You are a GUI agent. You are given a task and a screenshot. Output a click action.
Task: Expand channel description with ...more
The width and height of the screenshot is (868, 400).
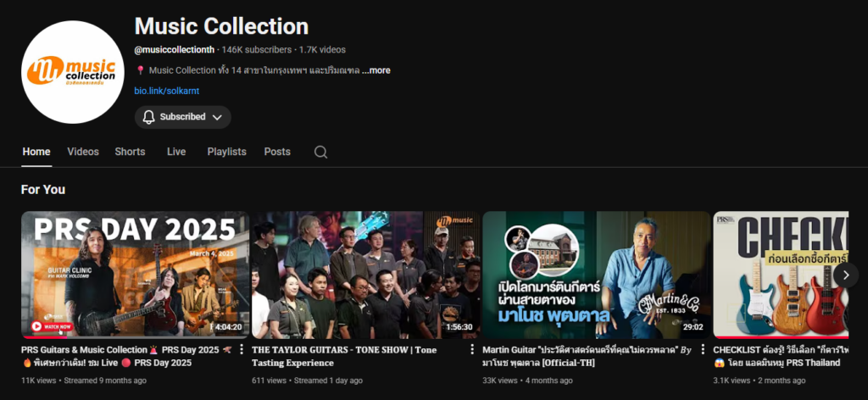[376, 70]
